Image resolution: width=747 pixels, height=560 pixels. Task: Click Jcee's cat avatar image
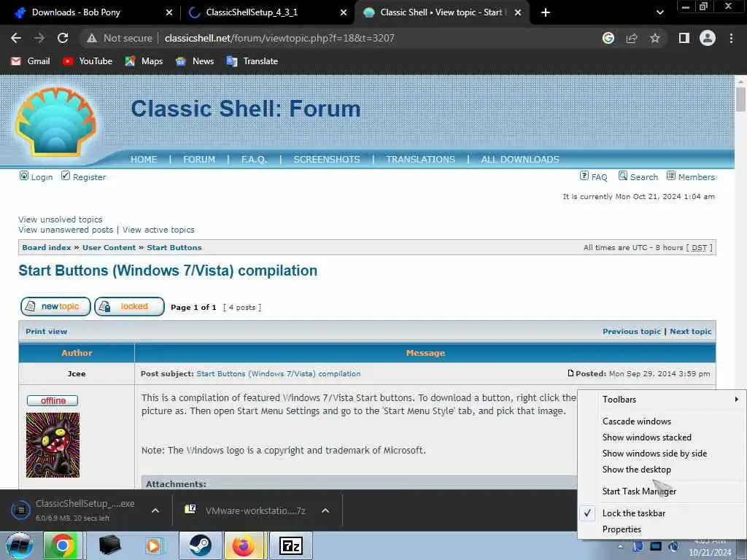[x=53, y=445]
